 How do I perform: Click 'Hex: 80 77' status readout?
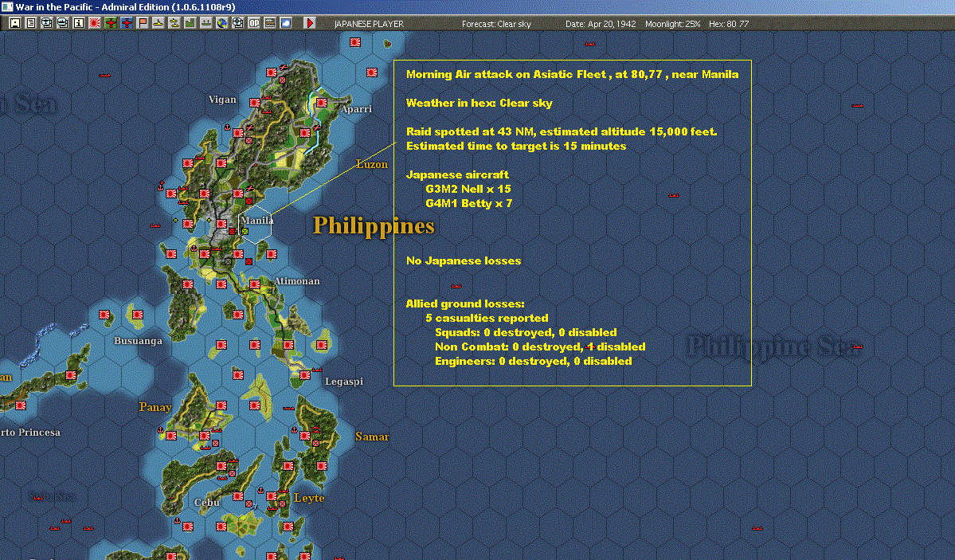[729, 24]
